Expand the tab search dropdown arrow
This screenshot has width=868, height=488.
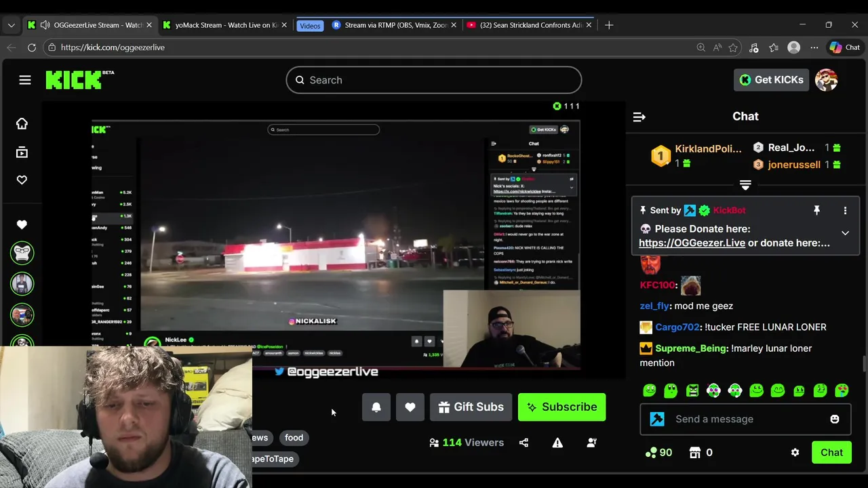pos(11,25)
